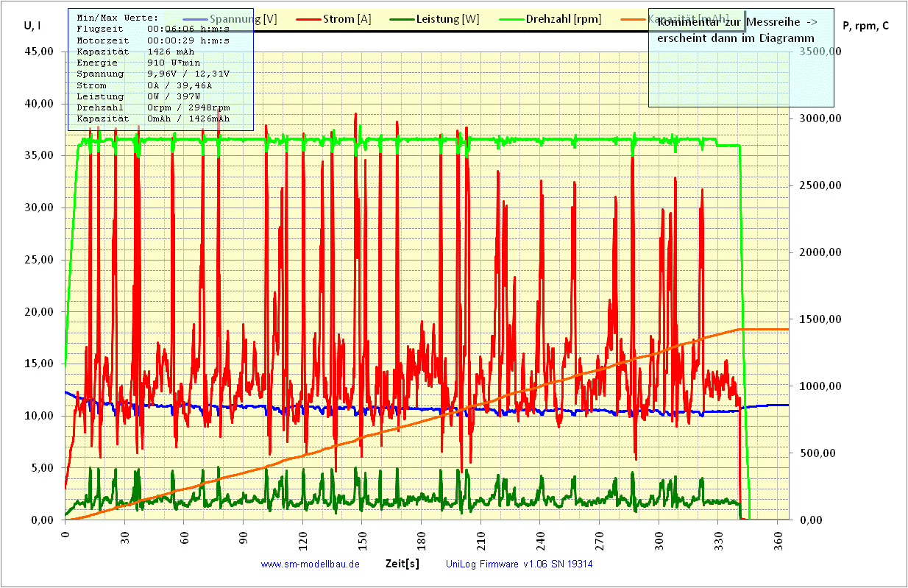Open the www.sm-modellbau.de link
This screenshot has width=908, height=588.
pyautogui.click(x=310, y=564)
